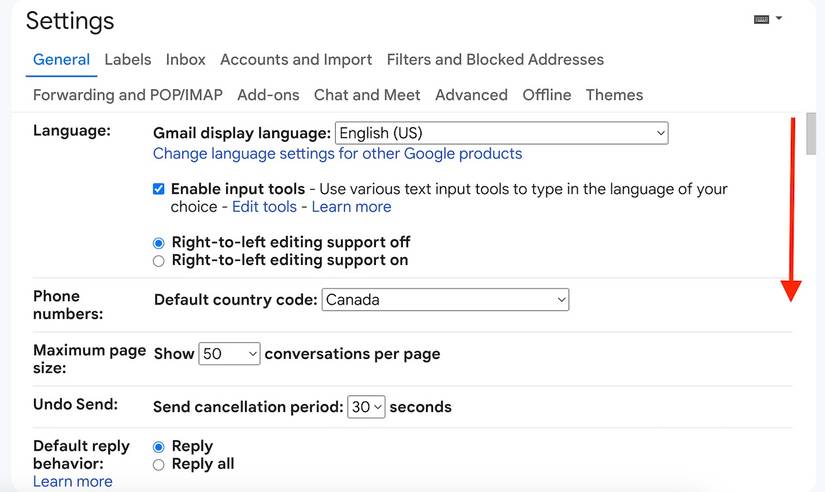Expand the arrow next to keyboard icon
The height and width of the screenshot is (492, 825).
(779, 18)
